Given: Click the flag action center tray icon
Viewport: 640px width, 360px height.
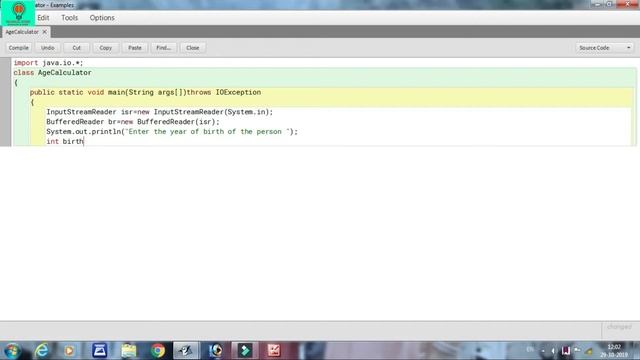Looking at the screenshot, I should (577, 350).
